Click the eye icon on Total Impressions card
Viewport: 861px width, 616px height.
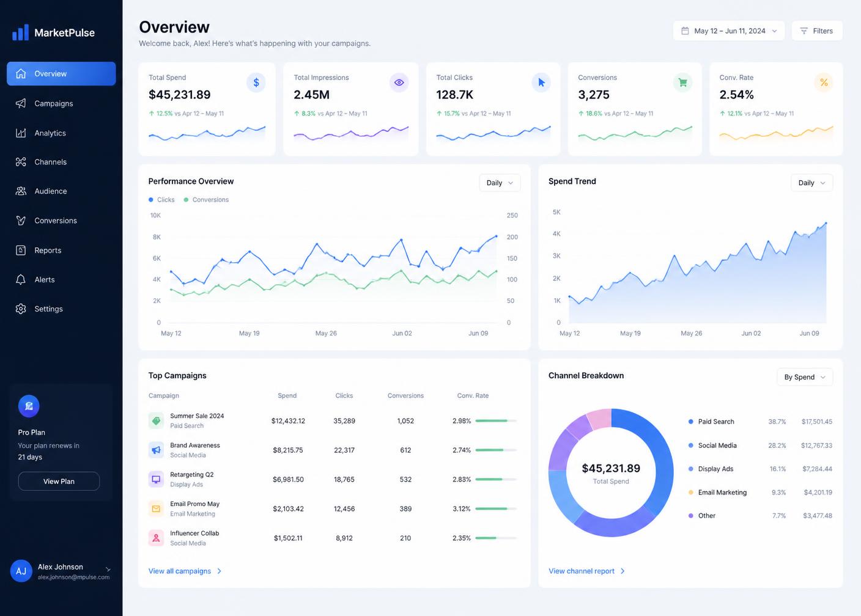399,82
